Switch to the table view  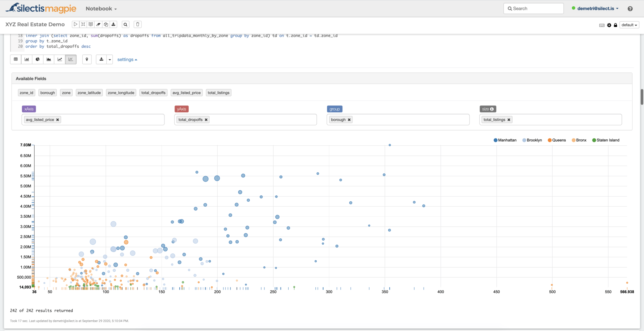click(x=15, y=59)
